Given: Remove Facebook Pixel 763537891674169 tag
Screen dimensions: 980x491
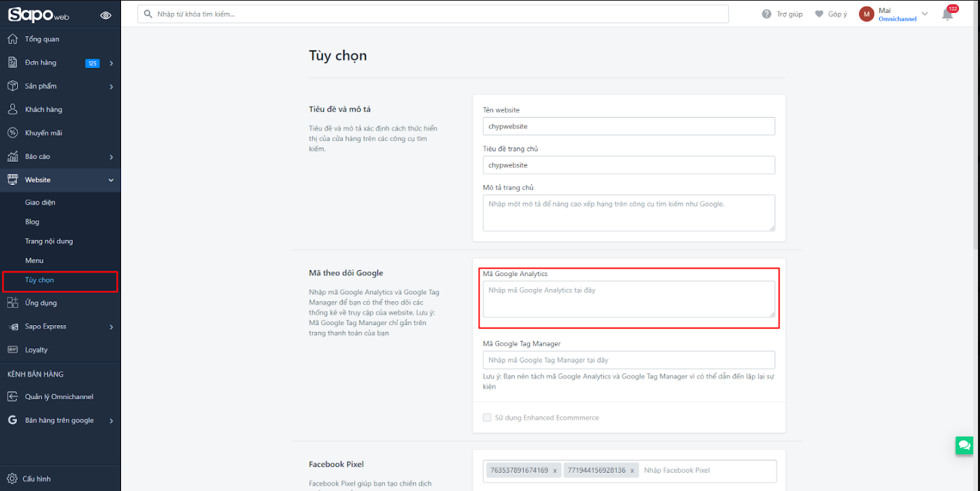Looking at the screenshot, I should pos(555,471).
